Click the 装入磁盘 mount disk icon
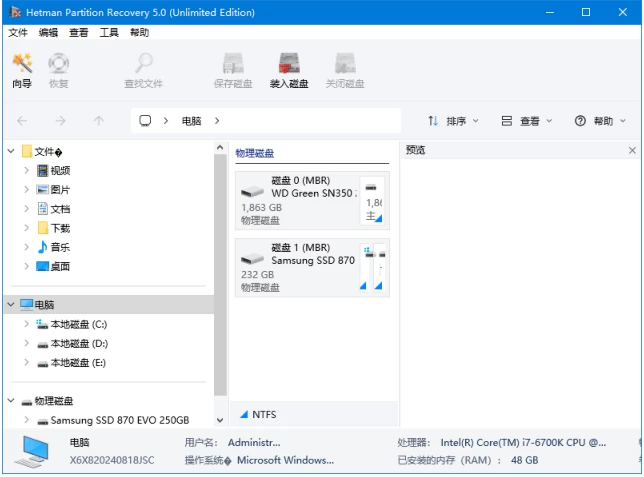 tap(289, 70)
